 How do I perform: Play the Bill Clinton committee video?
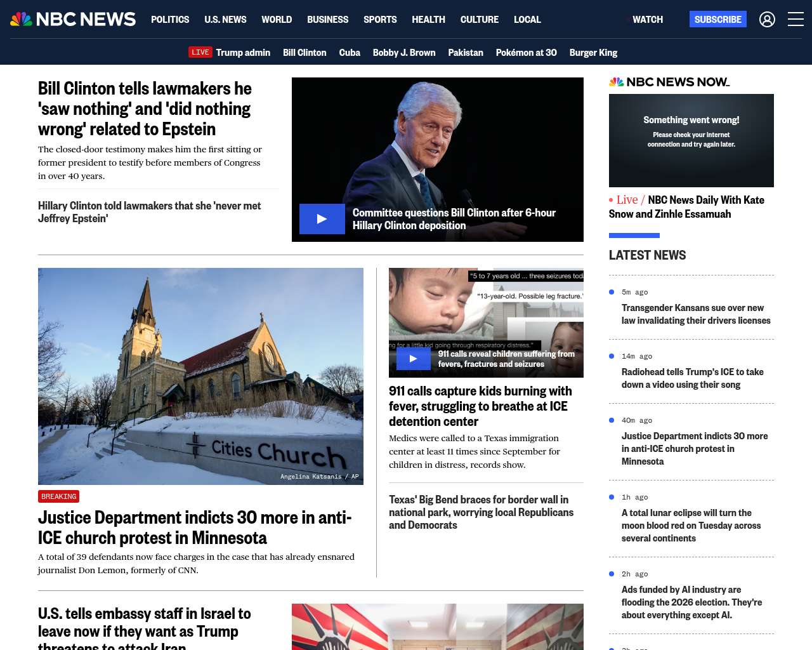322,219
